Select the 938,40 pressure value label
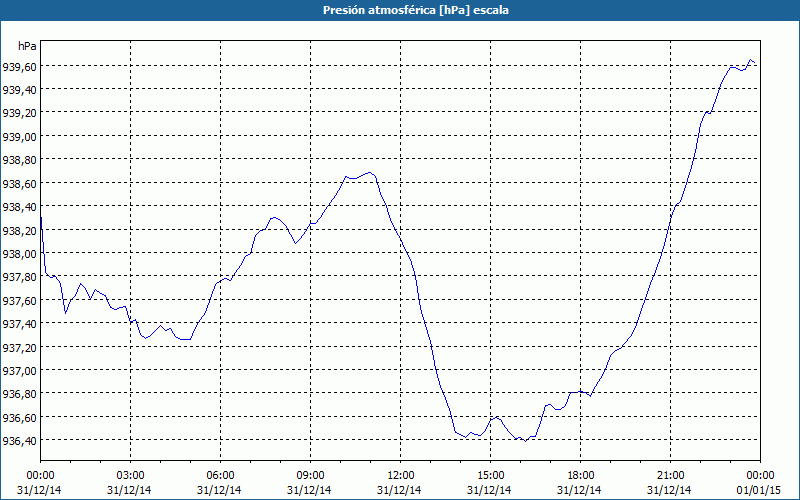Viewport: 800px width, 500px height. point(19,207)
